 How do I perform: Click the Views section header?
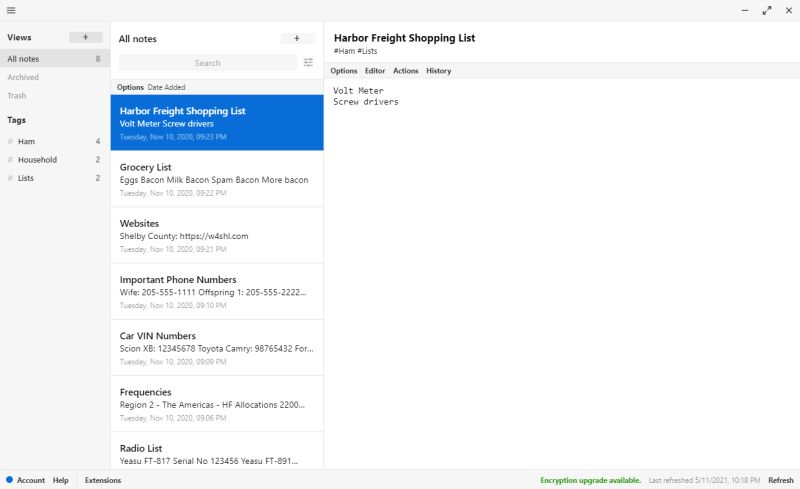pyautogui.click(x=19, y=37)
